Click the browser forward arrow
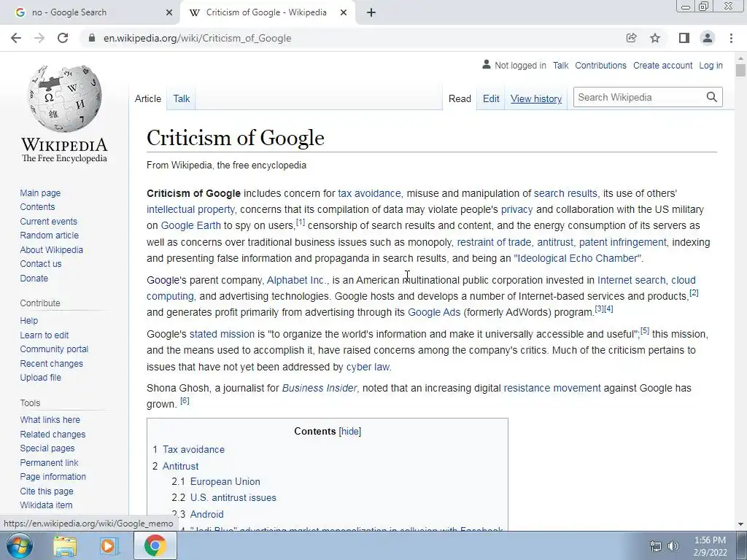The image size is (747, 560). point(39,38)
